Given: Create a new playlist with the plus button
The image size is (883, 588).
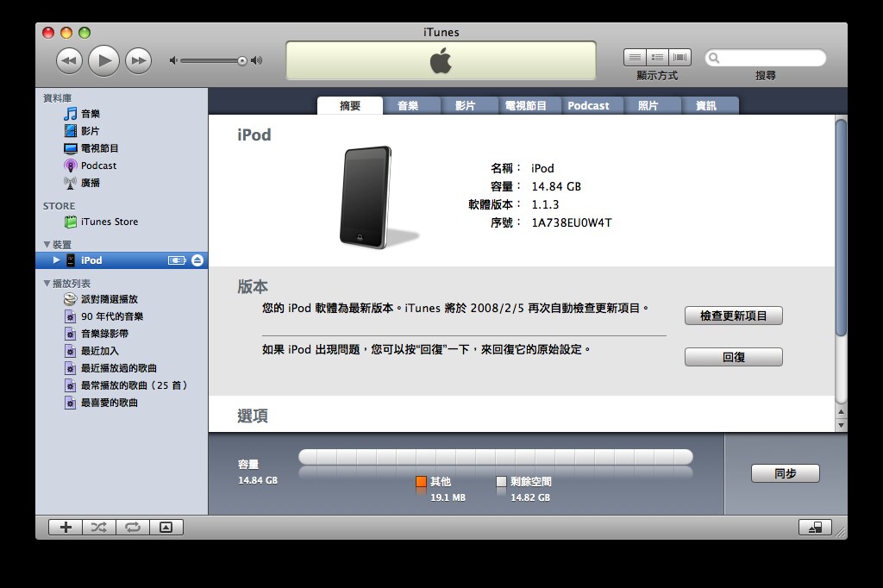Looking at the screenshot, I should [65, 527].
